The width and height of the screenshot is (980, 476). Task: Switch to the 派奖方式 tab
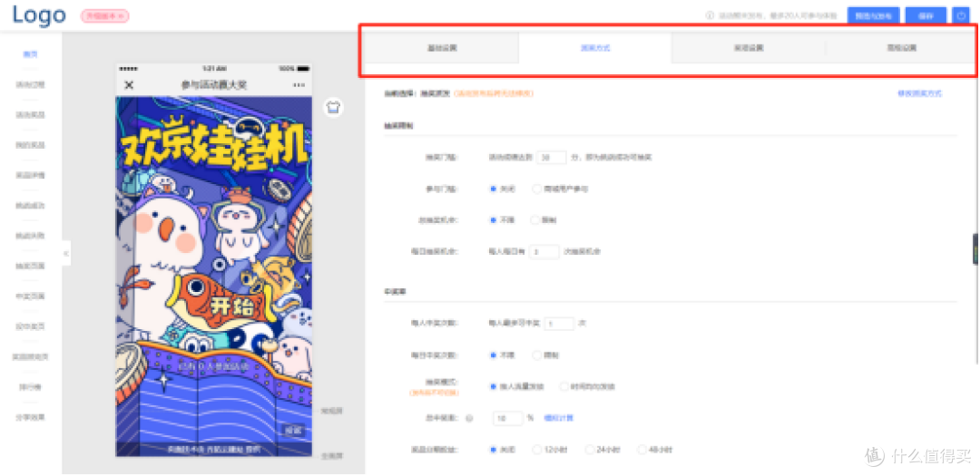tap(595, 47)
